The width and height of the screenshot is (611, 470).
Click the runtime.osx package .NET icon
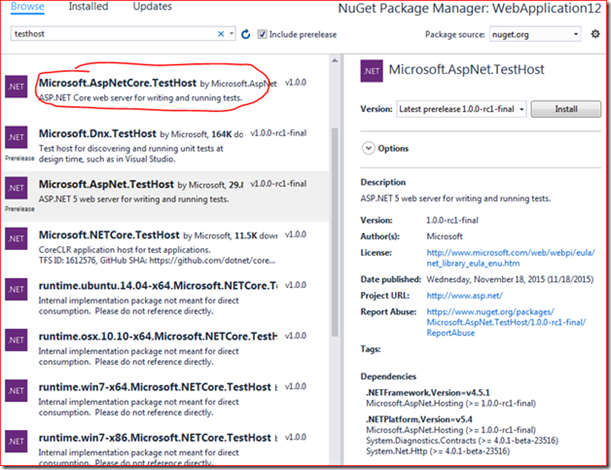(x=16, y=340)
